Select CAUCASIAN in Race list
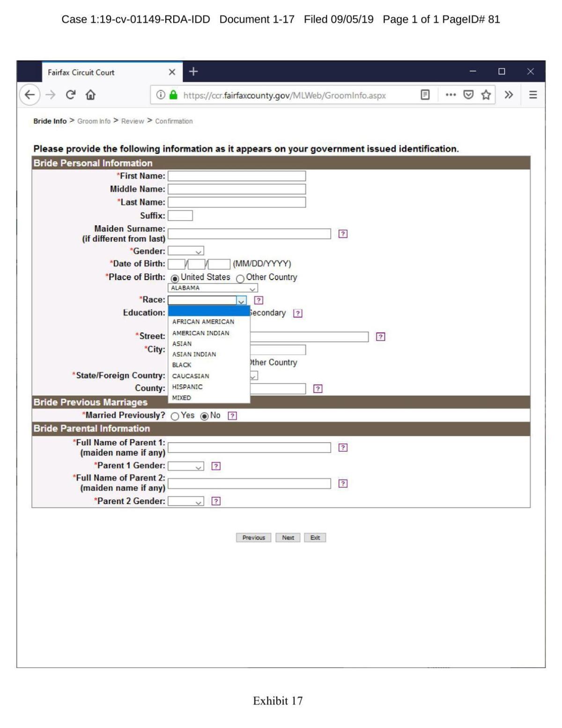 click(x=209, y=376)
